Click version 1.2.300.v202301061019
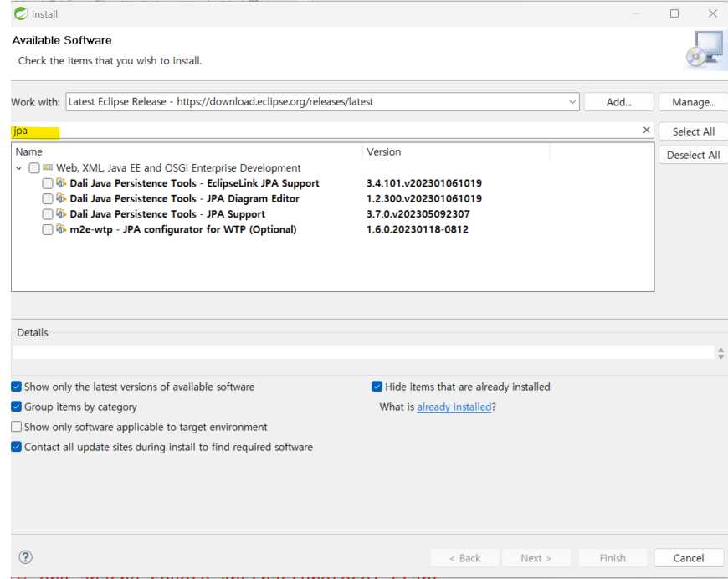 pyautogui.click(x=424, y=198)
